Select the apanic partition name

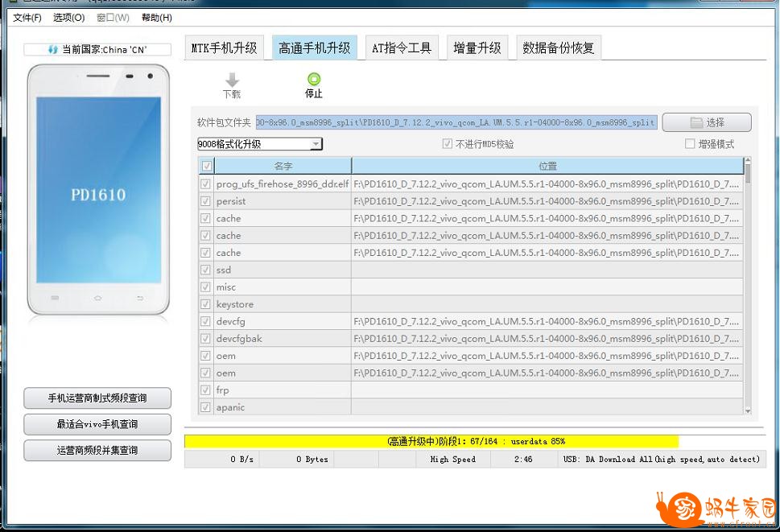(230, 408)
